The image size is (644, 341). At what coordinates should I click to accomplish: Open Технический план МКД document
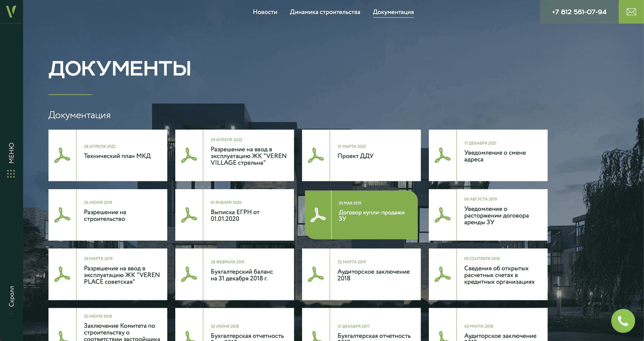coord(117,156)
